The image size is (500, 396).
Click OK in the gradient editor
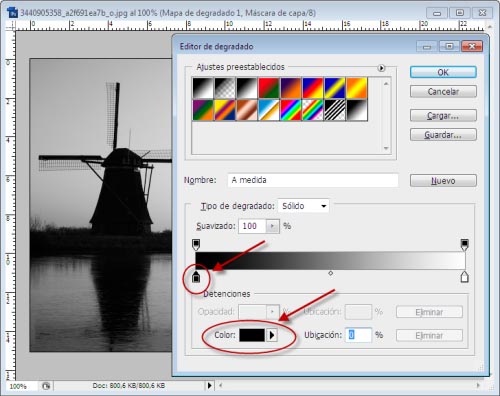(x=443, y=72)
